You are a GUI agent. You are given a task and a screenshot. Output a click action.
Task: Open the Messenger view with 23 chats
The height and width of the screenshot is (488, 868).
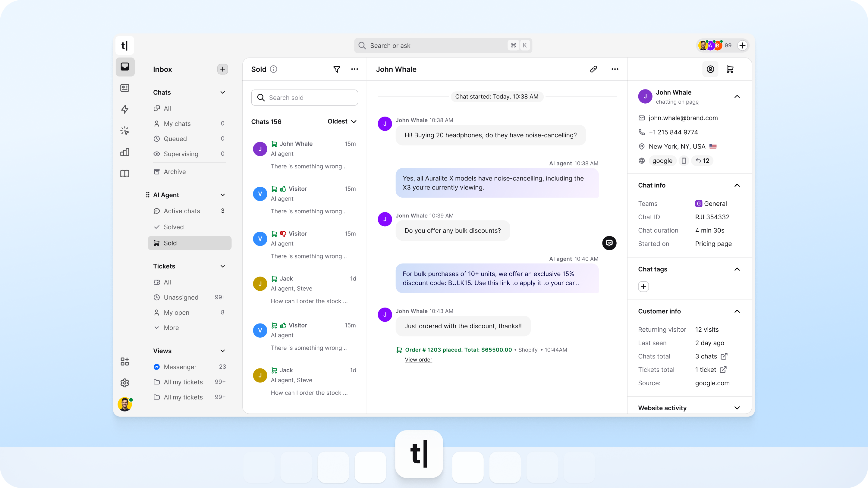pos(180,367)
